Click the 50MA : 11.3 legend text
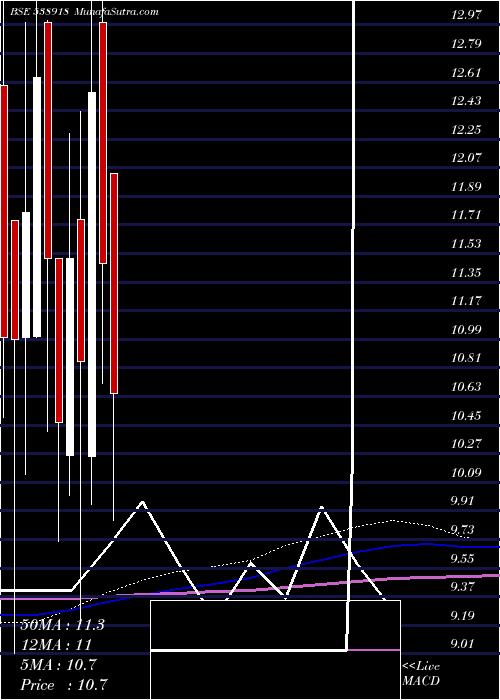 click(x=62, y=625)
